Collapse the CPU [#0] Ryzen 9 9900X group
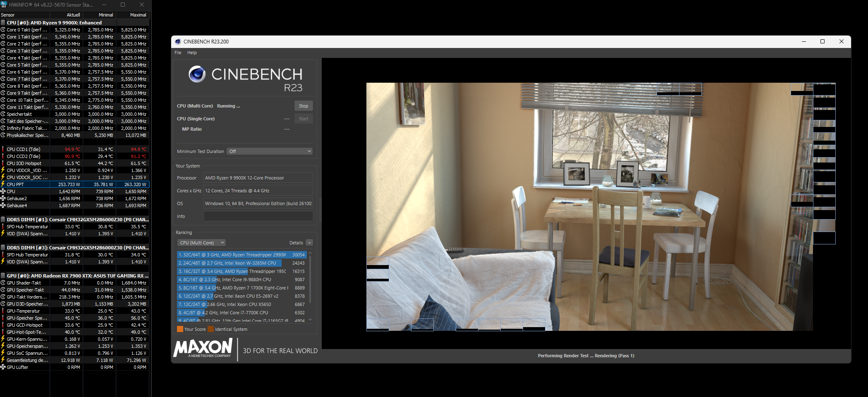868x397 pixels. coord(3,23)
